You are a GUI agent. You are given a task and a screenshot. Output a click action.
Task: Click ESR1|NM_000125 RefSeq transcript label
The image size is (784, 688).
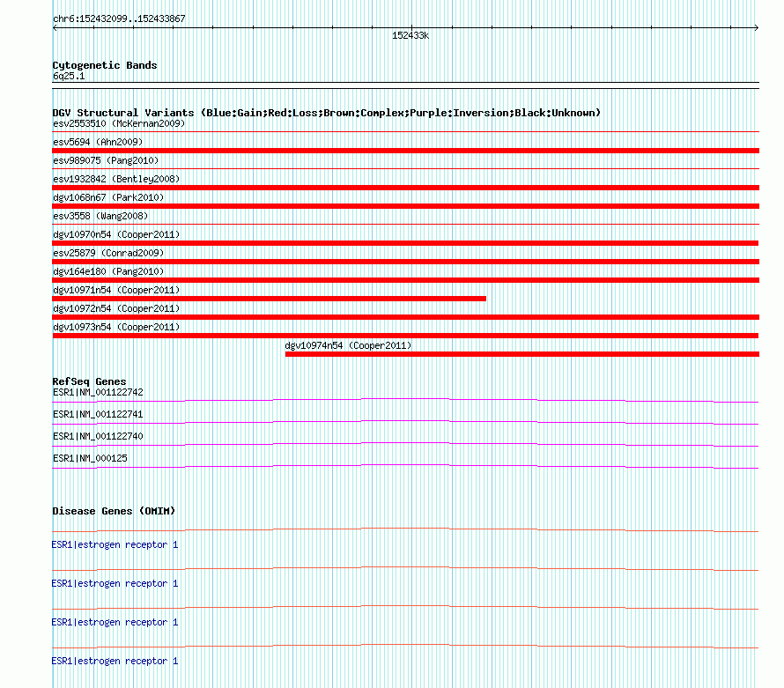tap(90, 458)
